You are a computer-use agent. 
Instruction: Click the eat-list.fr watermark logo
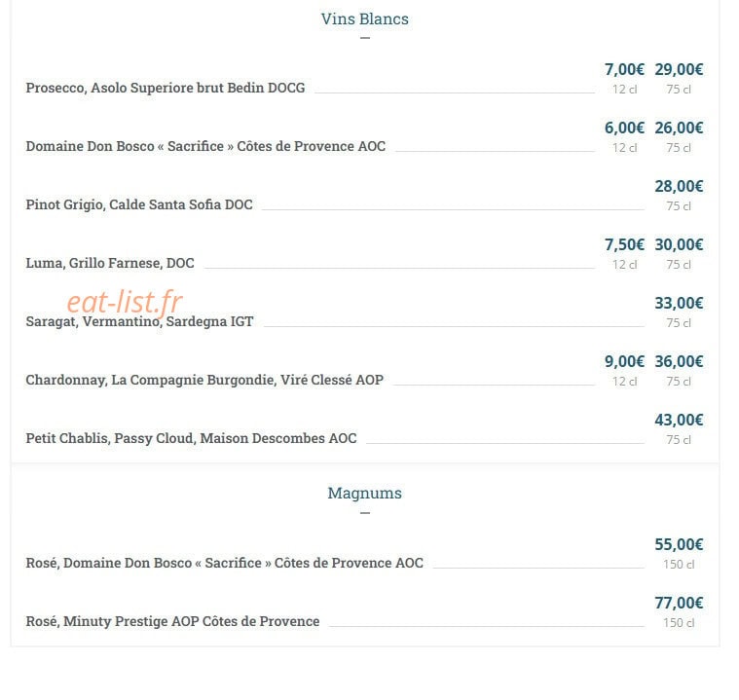tap(125, 302)
